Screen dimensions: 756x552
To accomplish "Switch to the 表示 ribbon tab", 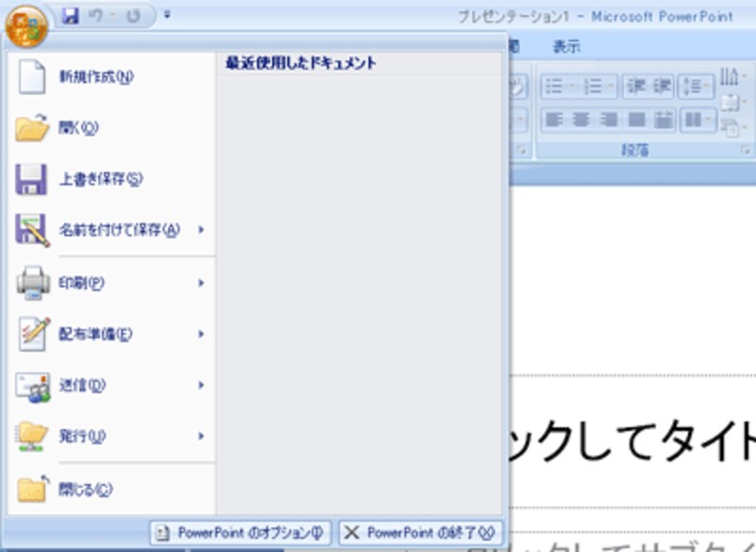I will (x=566, y=46).
